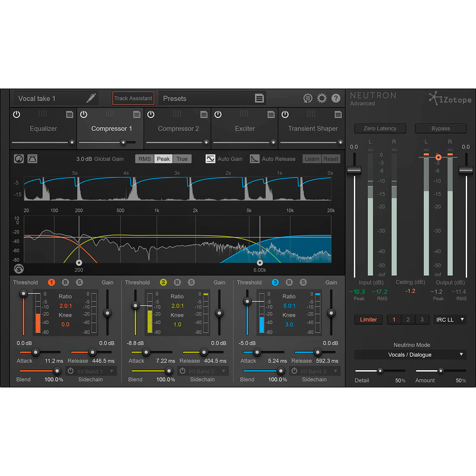The image size is (476, 476).
Task: Click the Learn button for auto release
Action: click(x=311, y=159)
